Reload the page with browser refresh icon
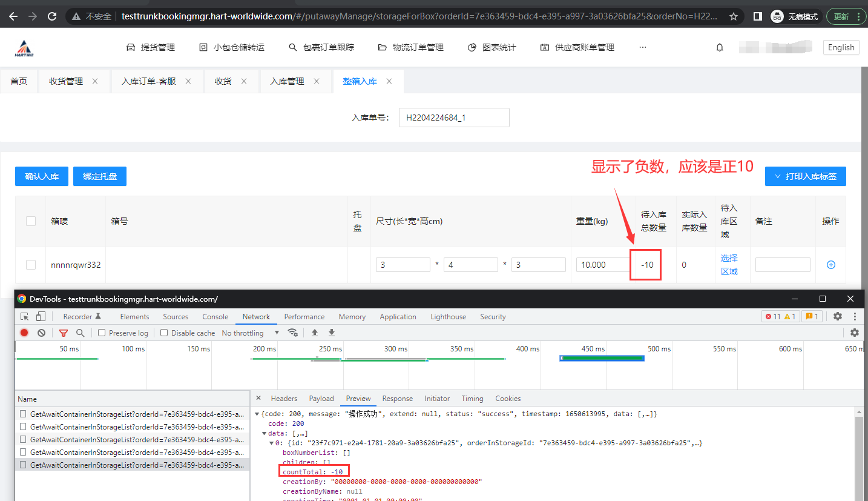Image resolution: width=868 pixels, height=501 pixels. [52, 16]
